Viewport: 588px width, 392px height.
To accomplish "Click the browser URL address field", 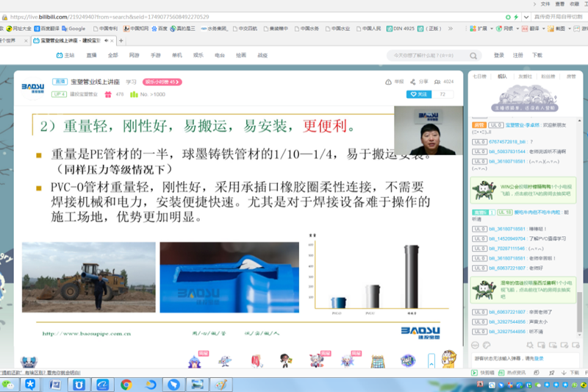I will [x=255, y=17].
